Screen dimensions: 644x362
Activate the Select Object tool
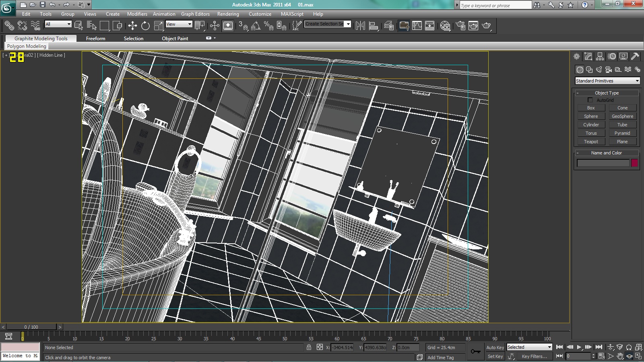[x=78, y=26]
